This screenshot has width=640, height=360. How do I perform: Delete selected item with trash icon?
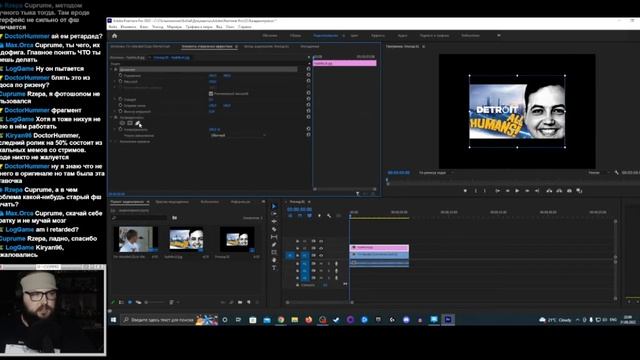point(257,302)
